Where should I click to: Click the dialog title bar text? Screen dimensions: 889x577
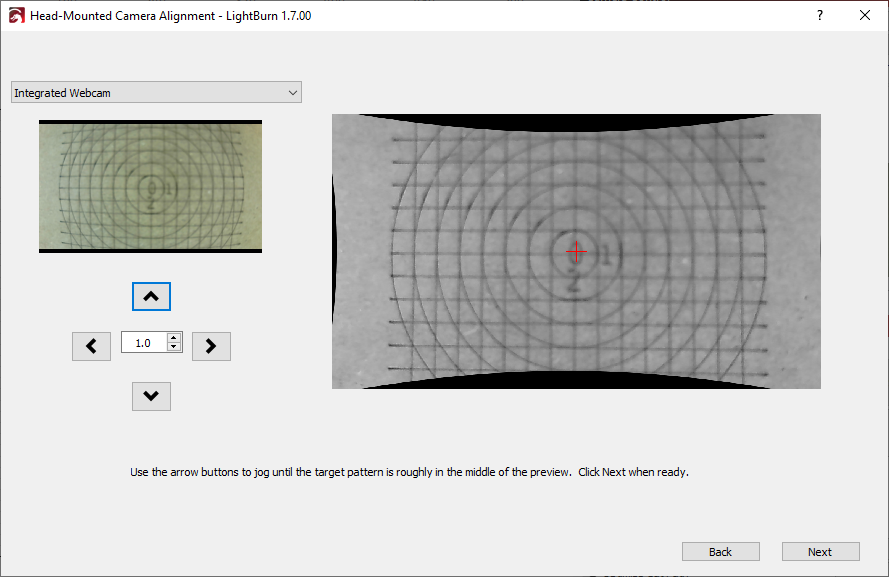point(170,16)
